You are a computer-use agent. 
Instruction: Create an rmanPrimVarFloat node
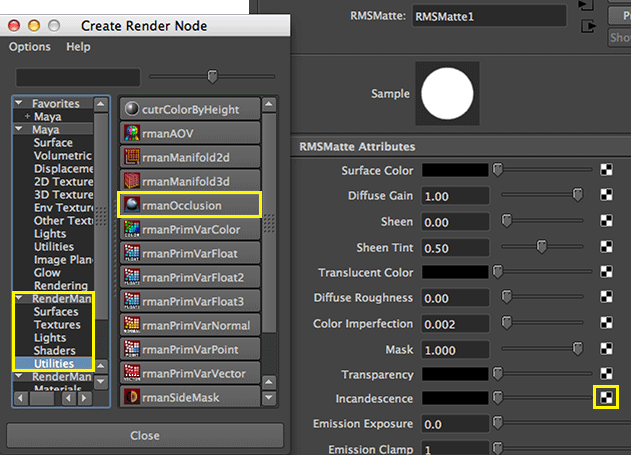(190, 253)
